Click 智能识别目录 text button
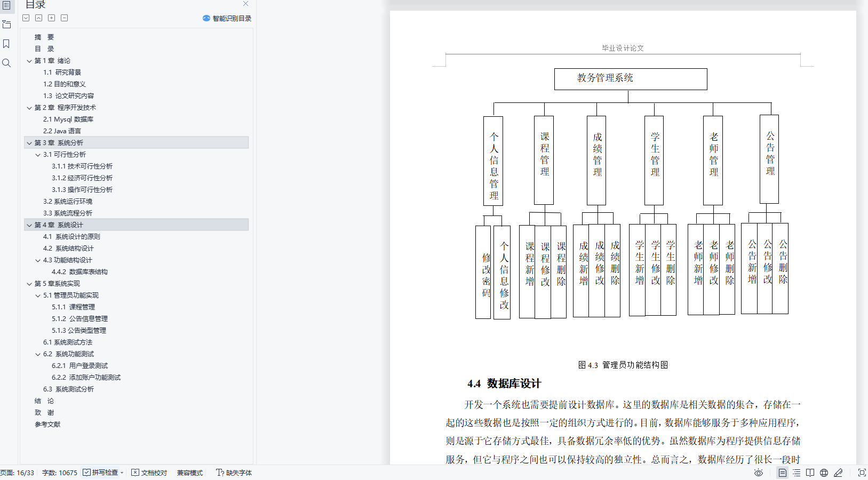The image size is (868, 480). tap(232, 18)
